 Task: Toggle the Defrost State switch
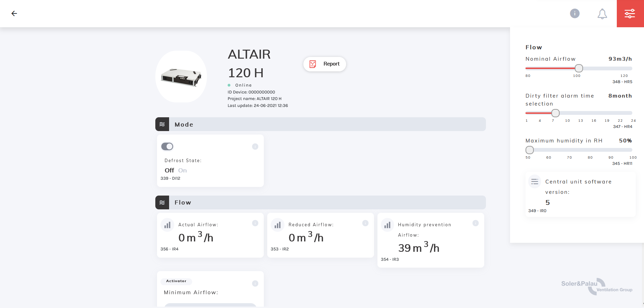(x=167, y=147)
